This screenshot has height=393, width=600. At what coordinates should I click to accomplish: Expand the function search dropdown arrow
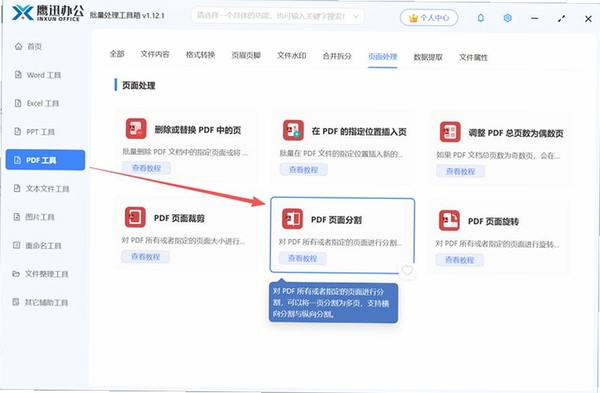tap(356, 16)
